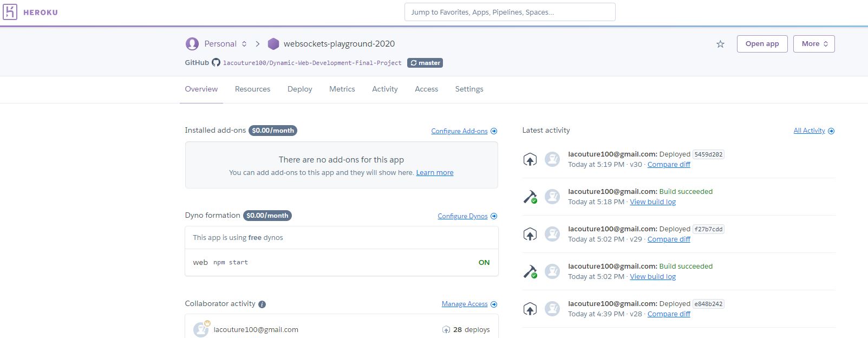Click the user avatar in v28 deploy row
Image resolution: width=868 pixels, height=338 pixels.
click(x=552, y=309)
